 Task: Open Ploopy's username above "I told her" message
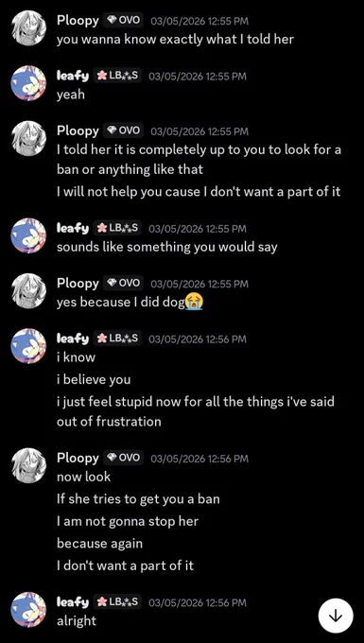coord(78,130)
